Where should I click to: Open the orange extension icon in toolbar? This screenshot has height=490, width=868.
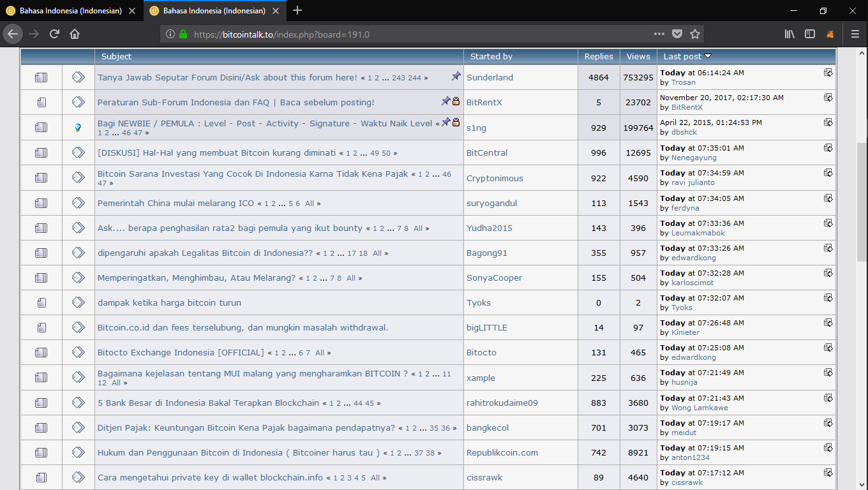[830, 34]
